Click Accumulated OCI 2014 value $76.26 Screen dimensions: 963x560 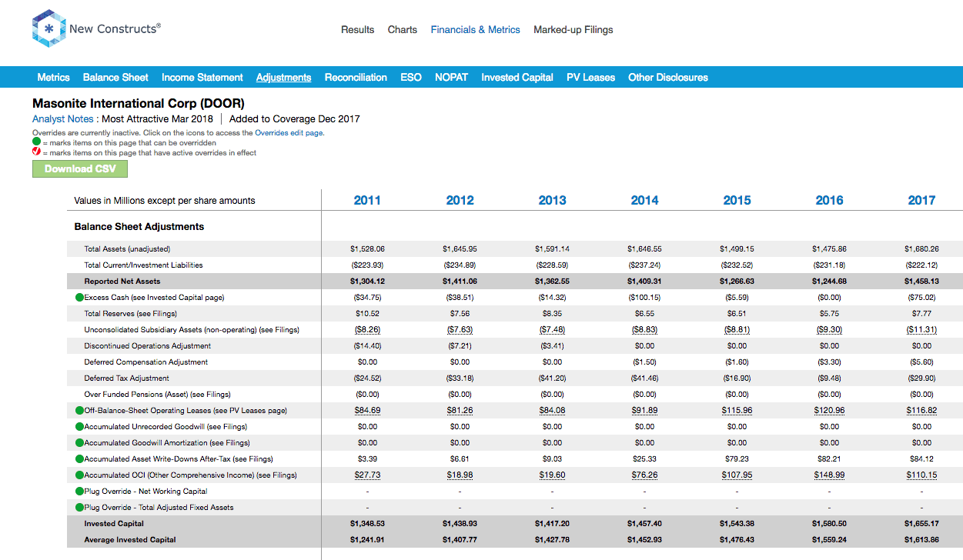644,475
